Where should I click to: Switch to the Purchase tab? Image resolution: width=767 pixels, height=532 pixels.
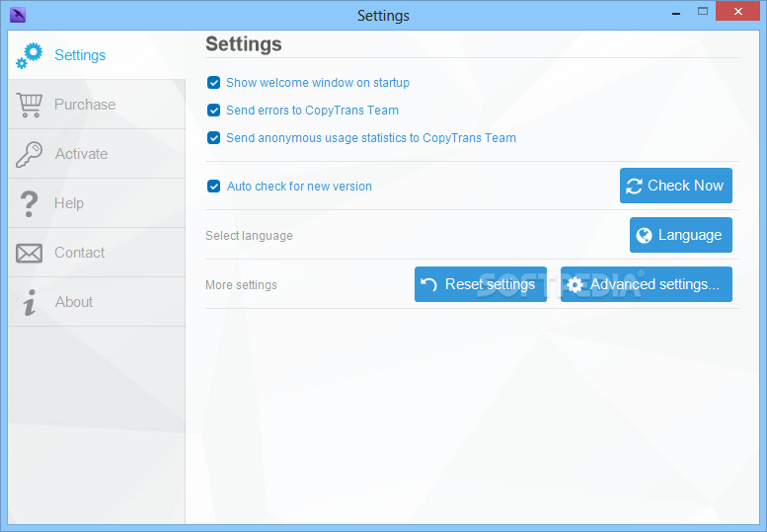click(97, 105)
